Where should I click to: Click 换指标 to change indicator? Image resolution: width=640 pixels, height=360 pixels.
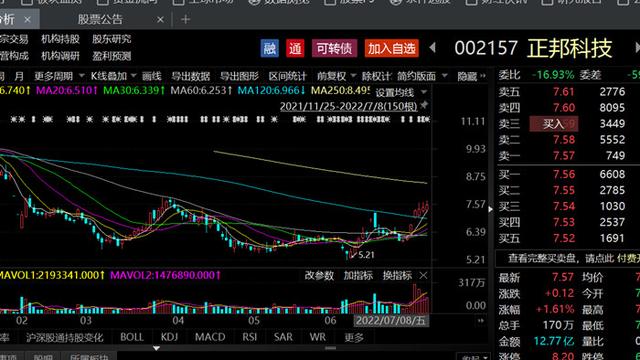point(397,276)
